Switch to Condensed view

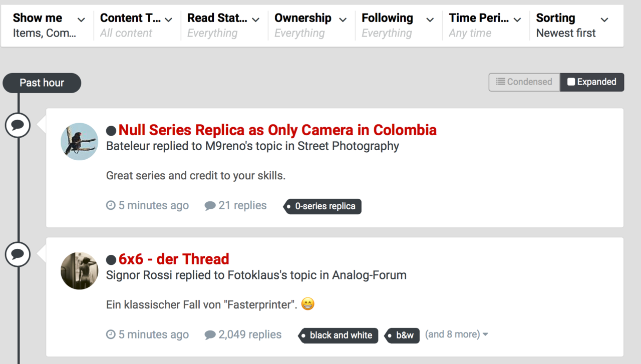[x=524, y=82]
